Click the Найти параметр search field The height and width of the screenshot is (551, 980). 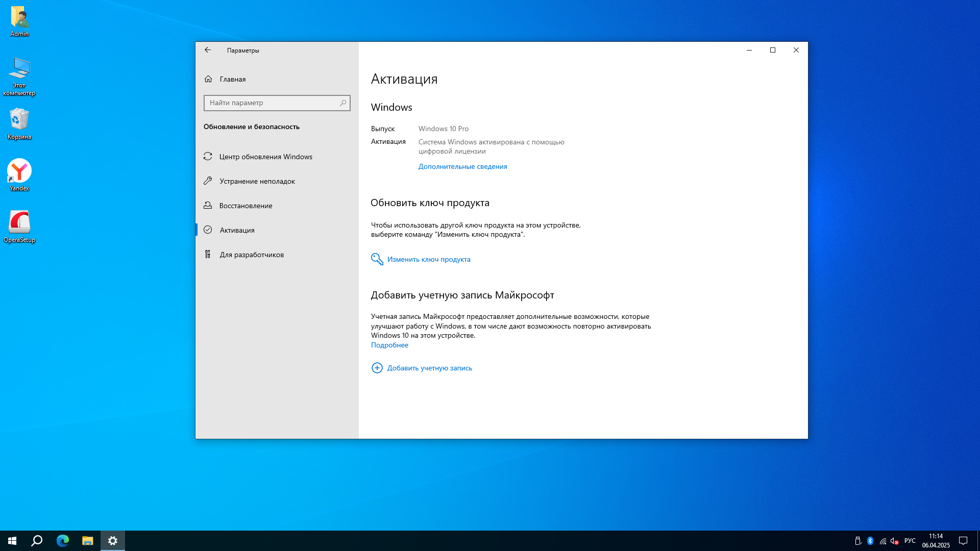(x=271, y=103)
